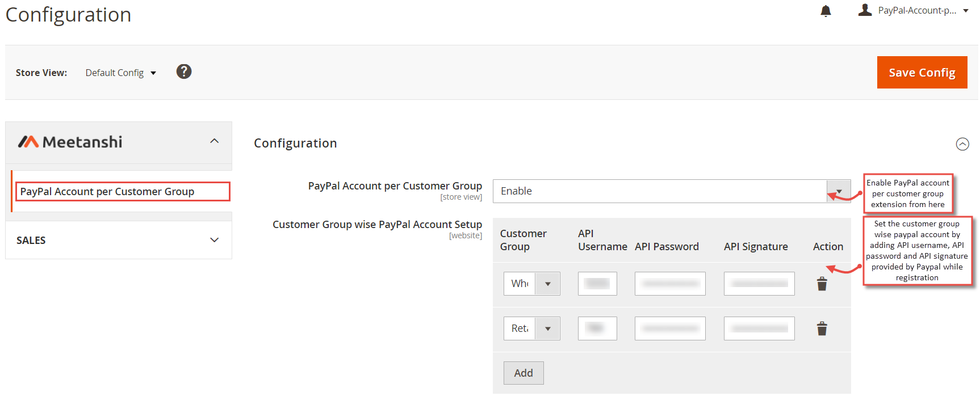
Task: Open the notifications bell icon
Action: click(826, 11)
